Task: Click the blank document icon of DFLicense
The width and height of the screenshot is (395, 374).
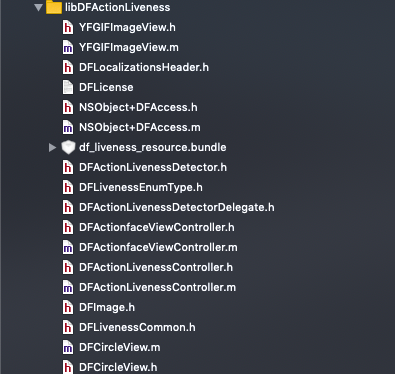Action: (68, 87)
